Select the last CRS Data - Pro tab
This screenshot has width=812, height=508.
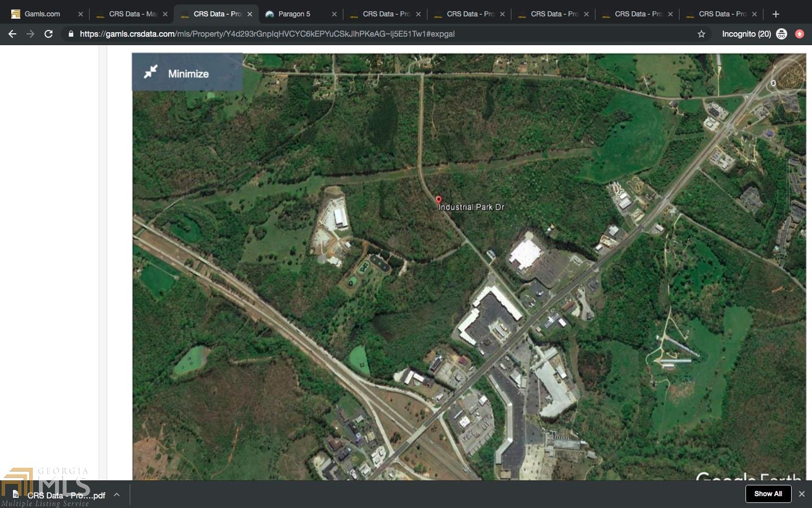tap(721, 14)
